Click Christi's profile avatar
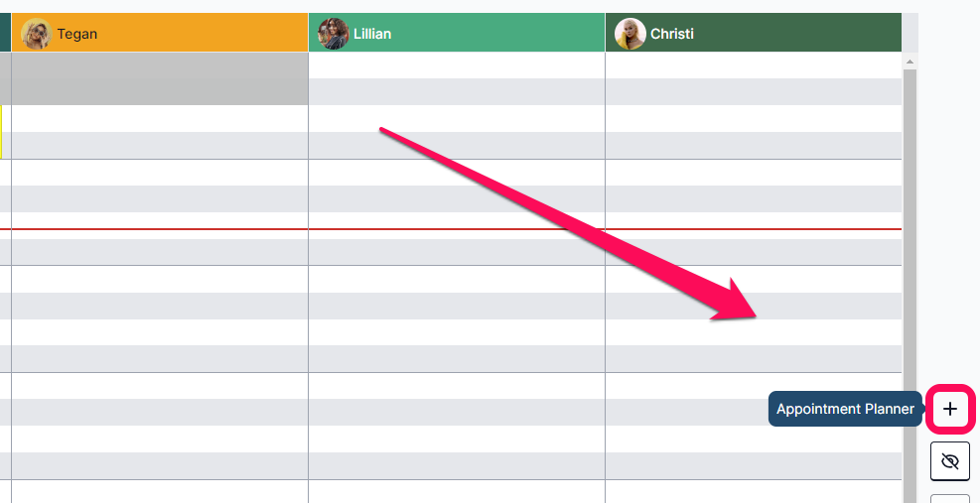This screenshot has width=980, height=503. click(x=630, y=34)
